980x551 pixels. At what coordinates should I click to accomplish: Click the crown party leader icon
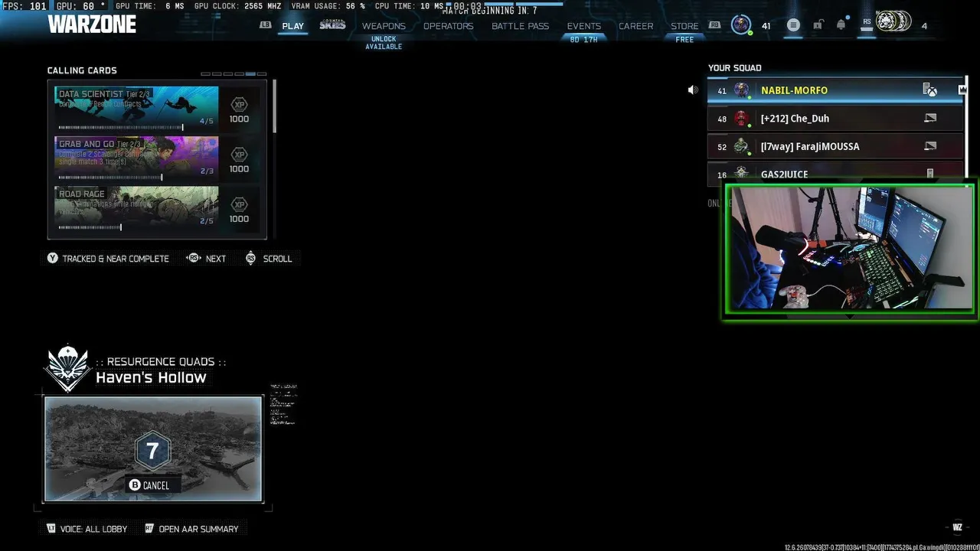(962, 90)
